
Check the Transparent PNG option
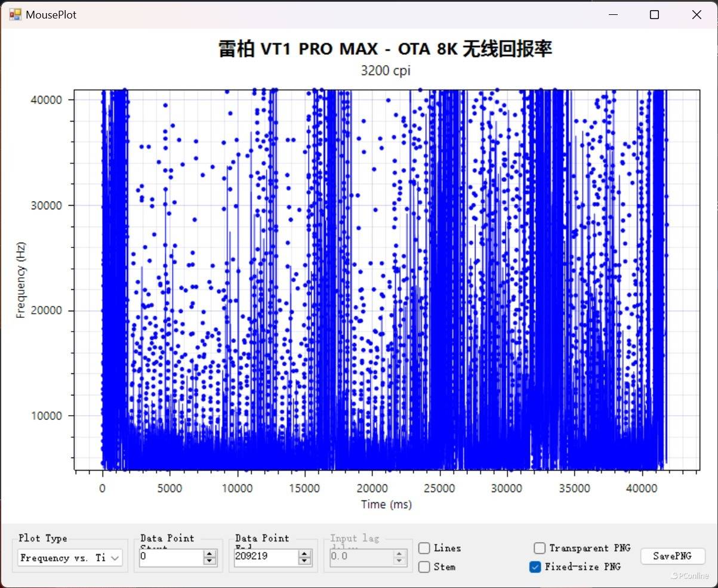540,548
